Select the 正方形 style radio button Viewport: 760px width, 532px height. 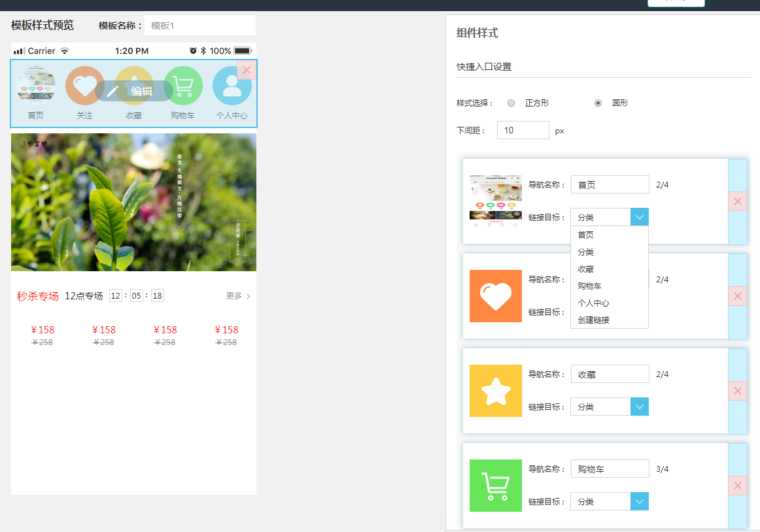click(x=511, y=103)
